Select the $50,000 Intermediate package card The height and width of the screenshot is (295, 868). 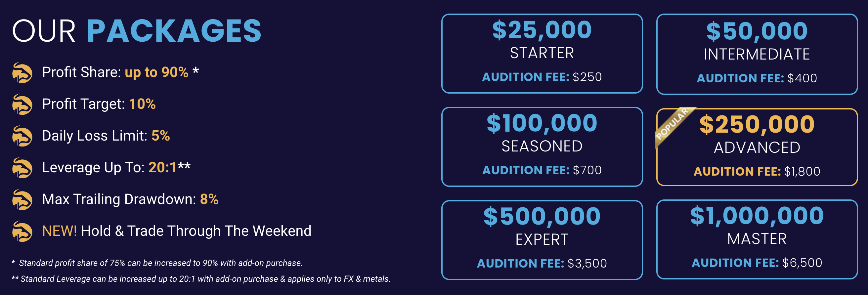point(757,54)
